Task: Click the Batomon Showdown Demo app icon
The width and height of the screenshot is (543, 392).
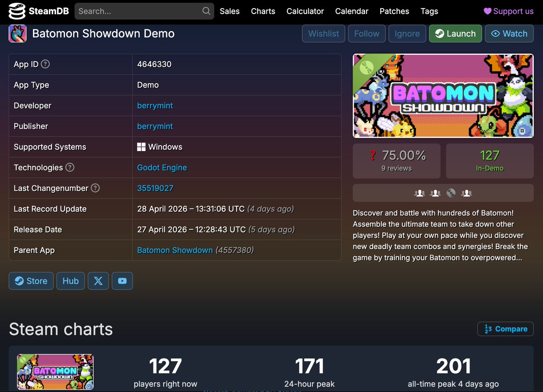Action: 18,33
